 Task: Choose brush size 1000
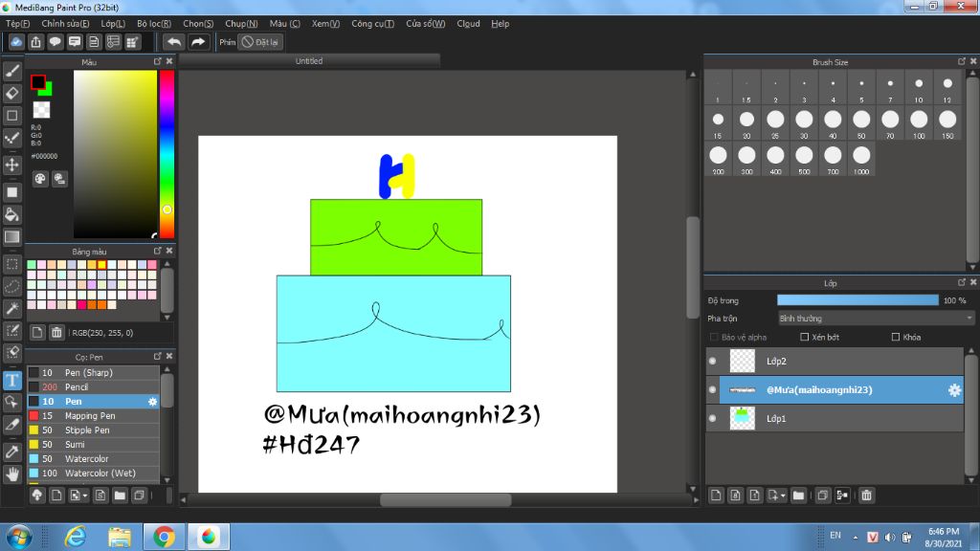[x=861, y=160]
